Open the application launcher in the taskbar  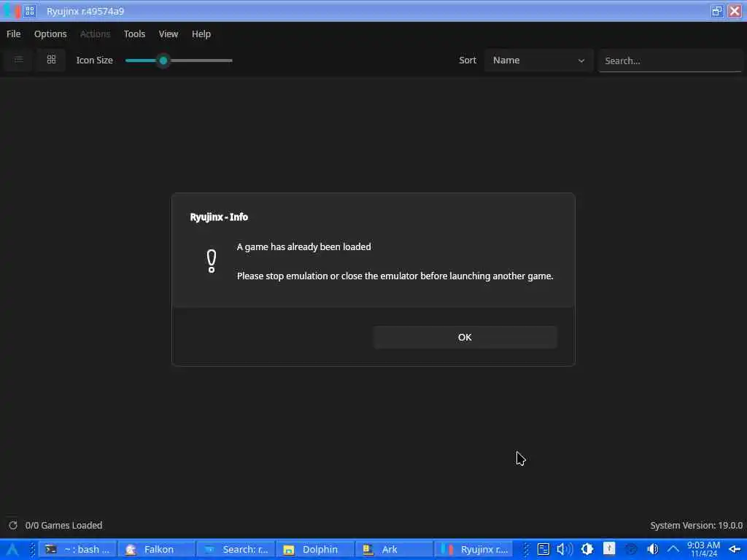coord(12,549)
